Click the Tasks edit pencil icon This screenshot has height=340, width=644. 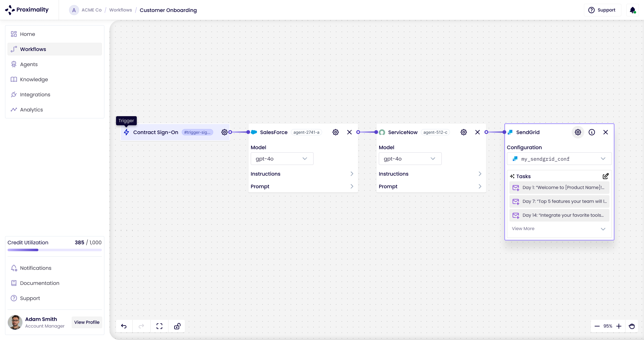click(x=606, y=176)
